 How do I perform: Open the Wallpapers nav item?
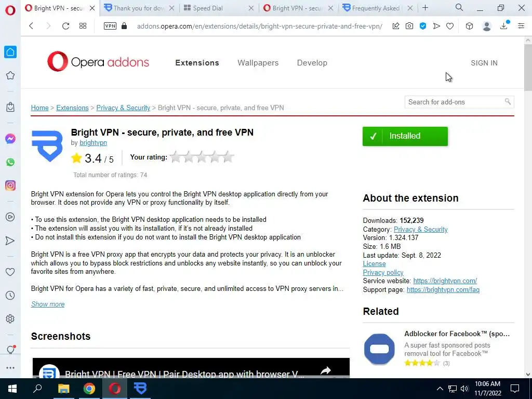258,63
